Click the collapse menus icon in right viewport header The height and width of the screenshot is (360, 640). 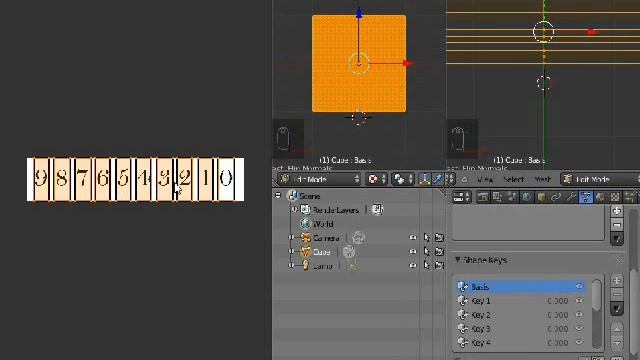464,179
